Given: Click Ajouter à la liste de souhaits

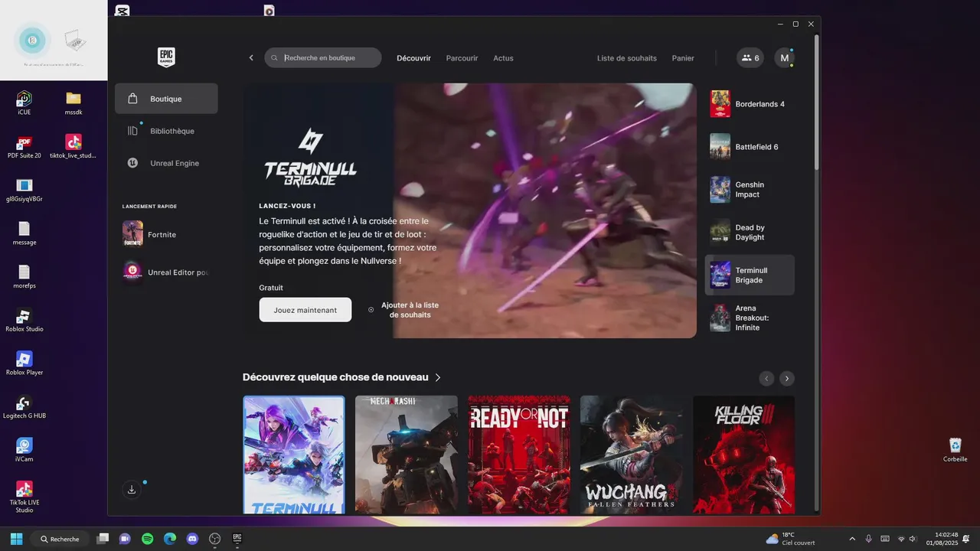Looking at the screenshot, I should tap(403, 310).
